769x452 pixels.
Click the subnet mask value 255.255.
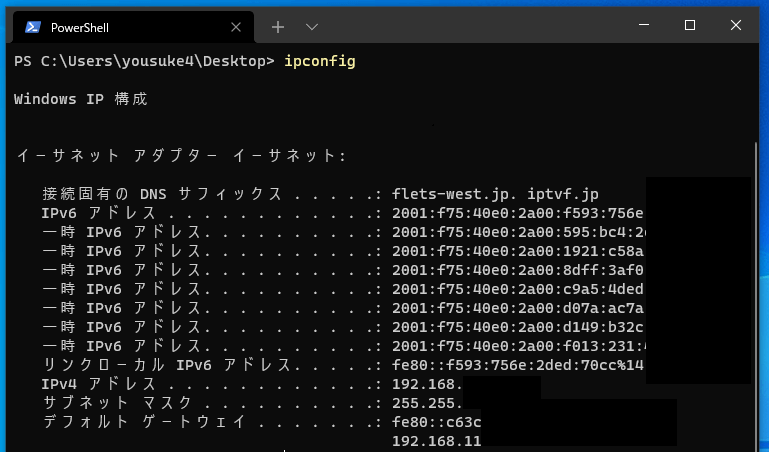pos(427,403)
